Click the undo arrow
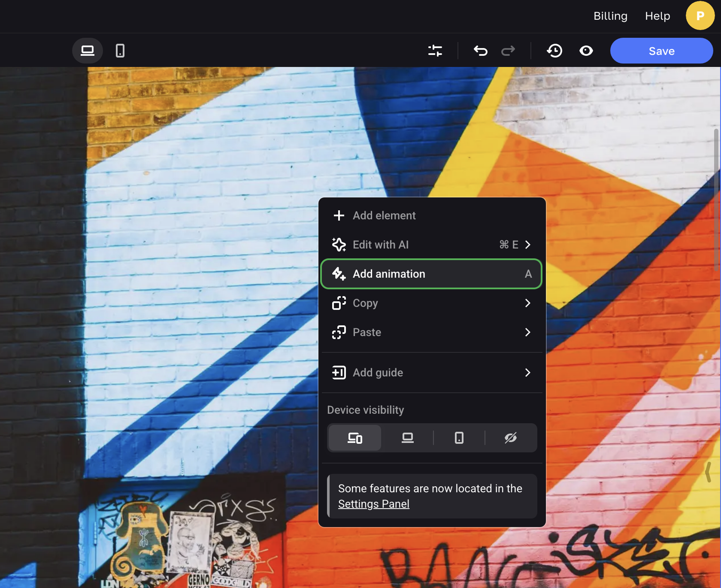Image resolution: width=721 pixels, height=588 pixels. [481, 51]
